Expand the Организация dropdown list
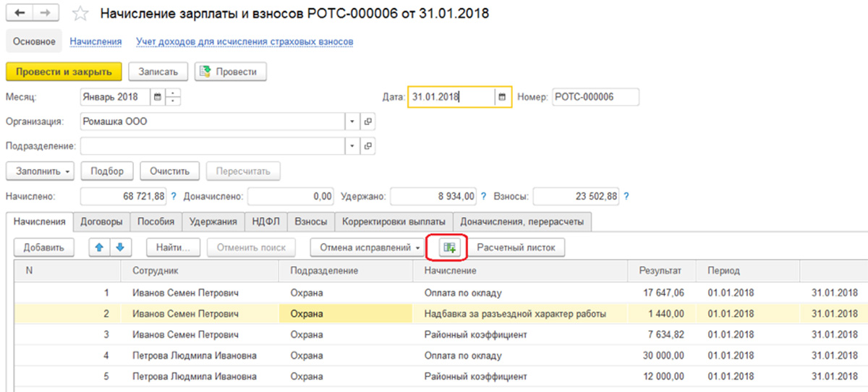 pyautogui.click(x=352, y=122)
